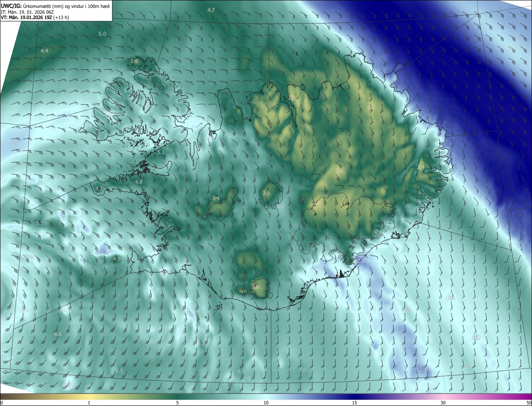Click the 6.5 value label on the map
The width and height of the screenshot is (532, 406).
(119, 371)
